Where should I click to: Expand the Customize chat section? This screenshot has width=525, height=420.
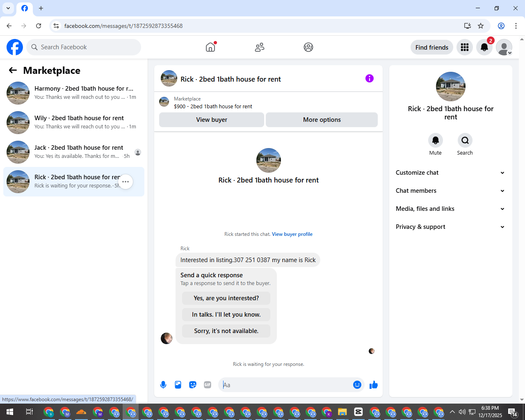click(450, 173)
